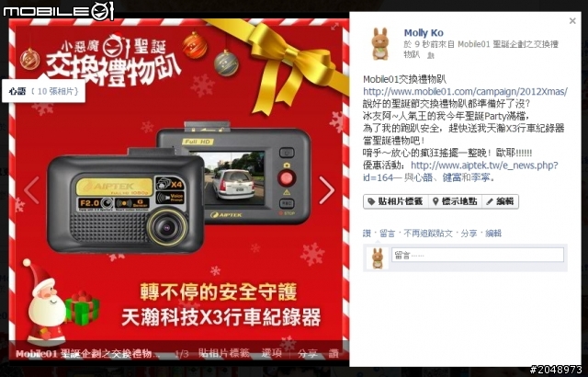Click into the 留言 comment box

coord(478,255)
